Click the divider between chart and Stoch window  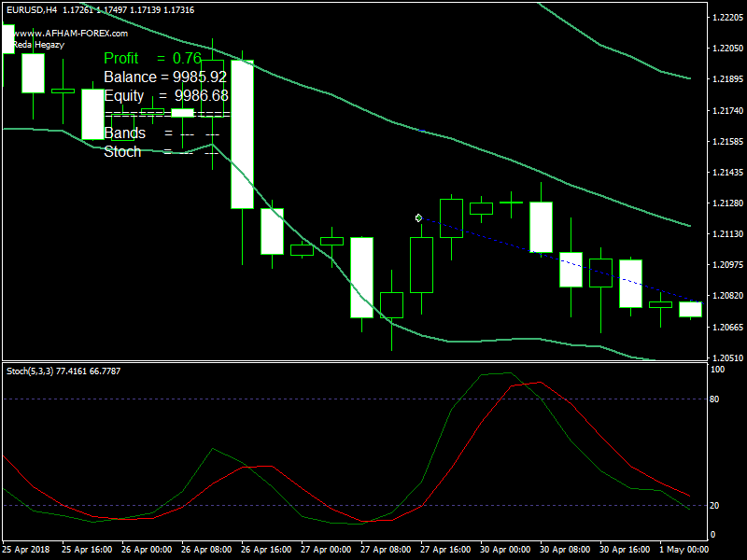[373, 362]
